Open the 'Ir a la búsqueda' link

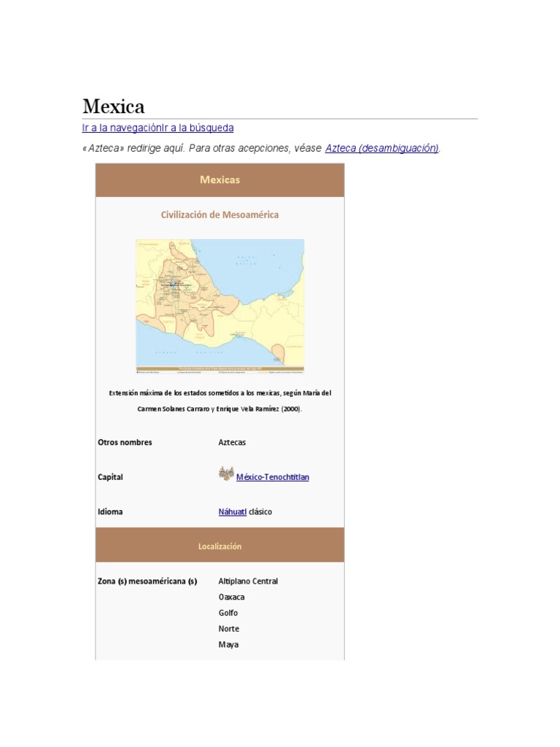pyautogui.click(x=197, y=128)
